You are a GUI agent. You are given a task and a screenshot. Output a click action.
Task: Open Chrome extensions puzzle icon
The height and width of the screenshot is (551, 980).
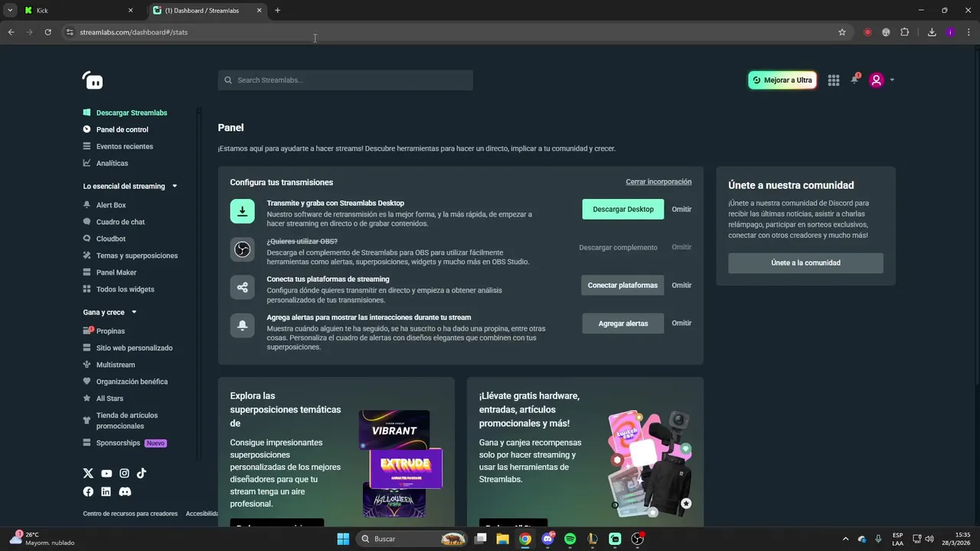click(x=904, y=32)
